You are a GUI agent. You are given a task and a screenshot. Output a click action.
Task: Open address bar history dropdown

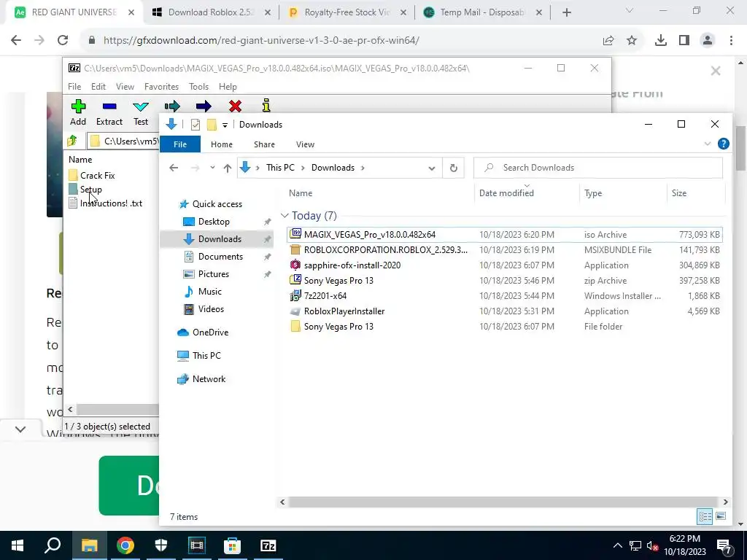tap(432, 168)
